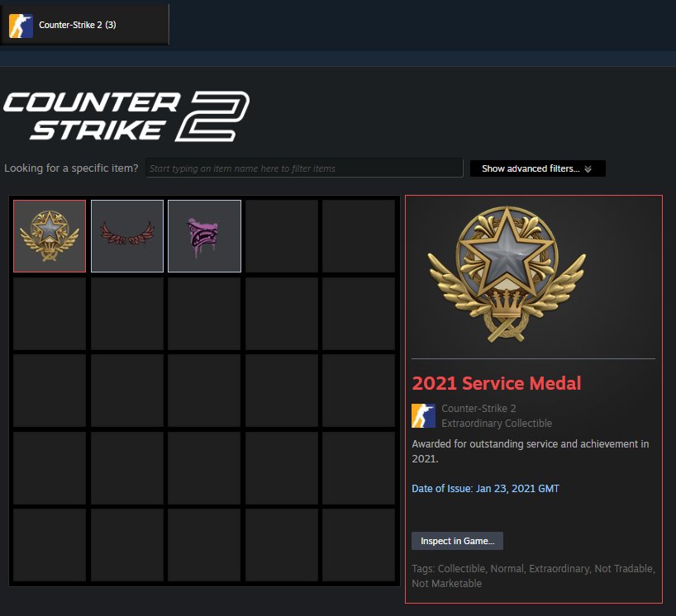Click the Date of Issue: Jan 23, 2021 GMT text

coord(485,489)
